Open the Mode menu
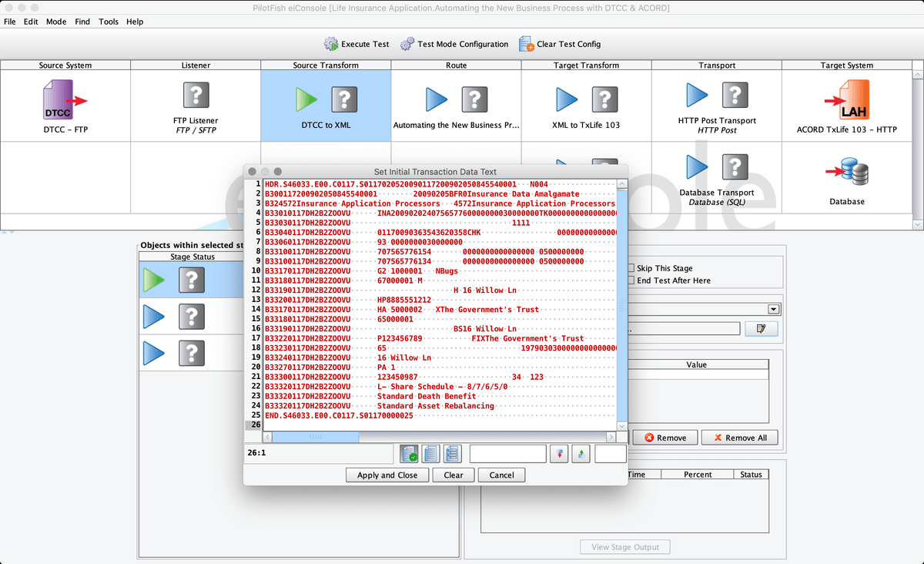Viewport: 924px width, 564px height. [x=56, y=22]
